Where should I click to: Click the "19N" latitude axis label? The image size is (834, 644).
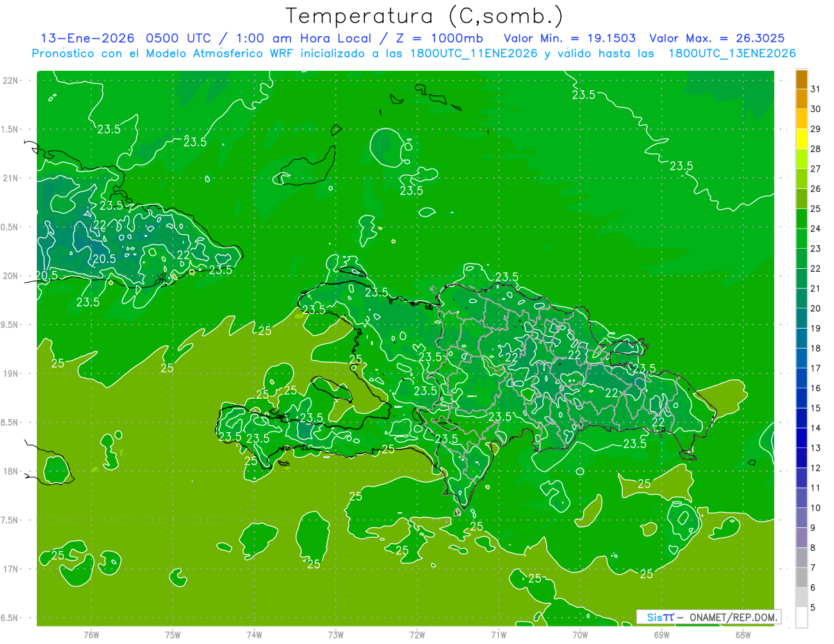(x=11, y=374)
